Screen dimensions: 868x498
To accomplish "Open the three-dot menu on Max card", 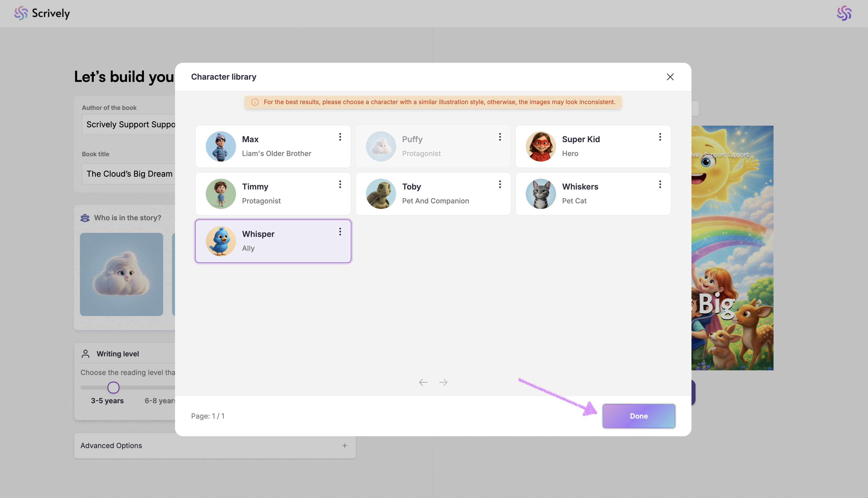I will (340, 137).
